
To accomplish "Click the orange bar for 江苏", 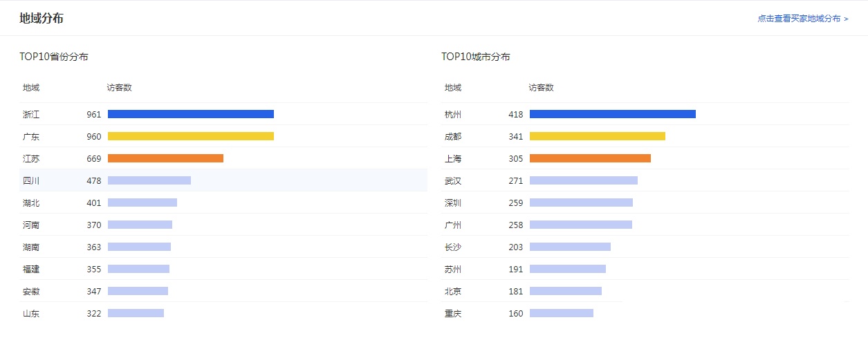I will (165, 158).
